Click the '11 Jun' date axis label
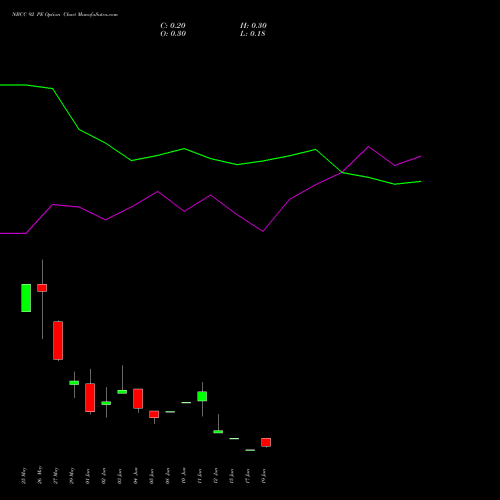Image resolution: width=500 pixels, height=500 pixels. (x=200, y=476)
